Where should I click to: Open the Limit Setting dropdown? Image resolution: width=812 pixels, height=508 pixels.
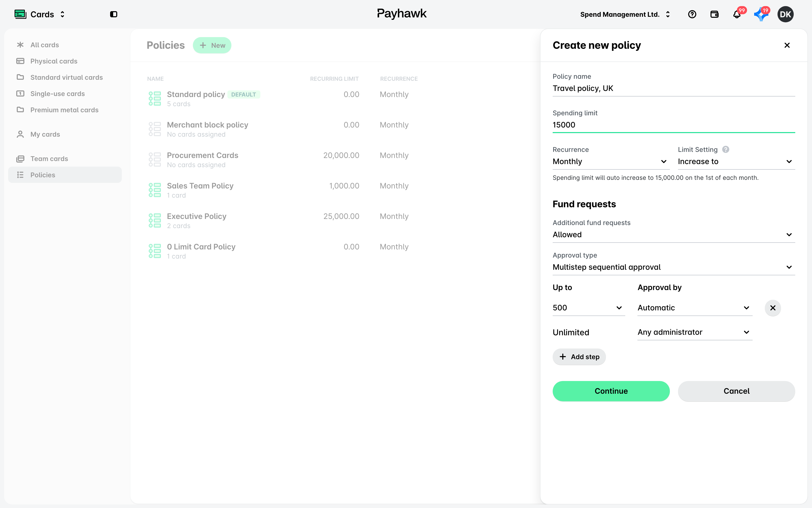pos(736,162)
